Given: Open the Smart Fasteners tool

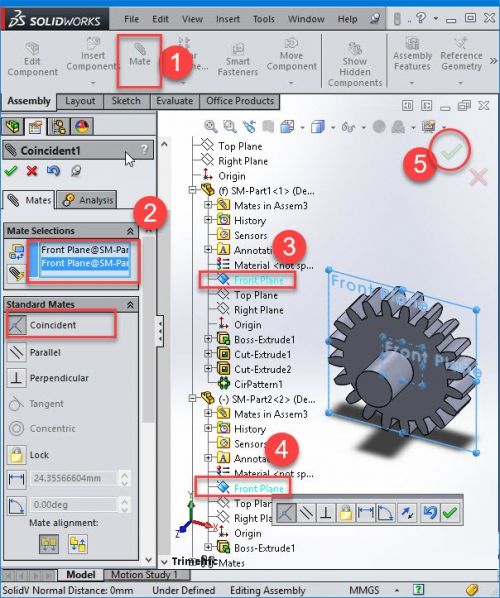Looking at the screenshot, I should [x=238, y=59].
